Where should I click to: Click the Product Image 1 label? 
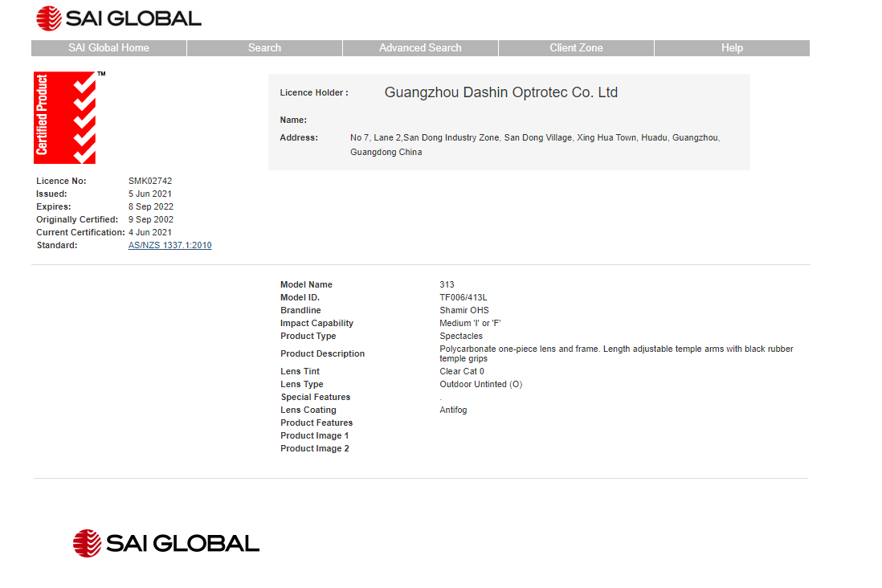click(314, 436)
